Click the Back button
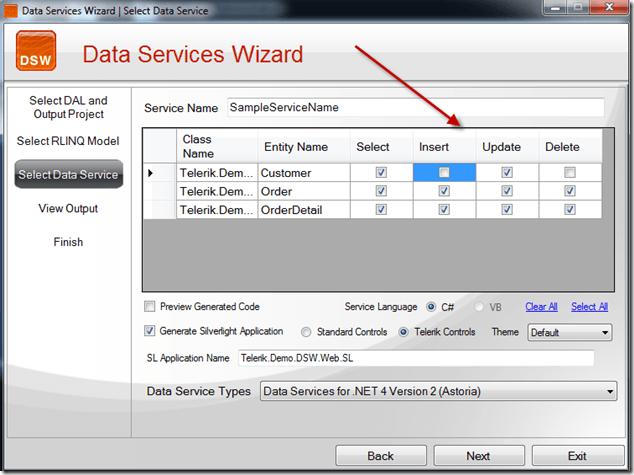 pos(380,456)
